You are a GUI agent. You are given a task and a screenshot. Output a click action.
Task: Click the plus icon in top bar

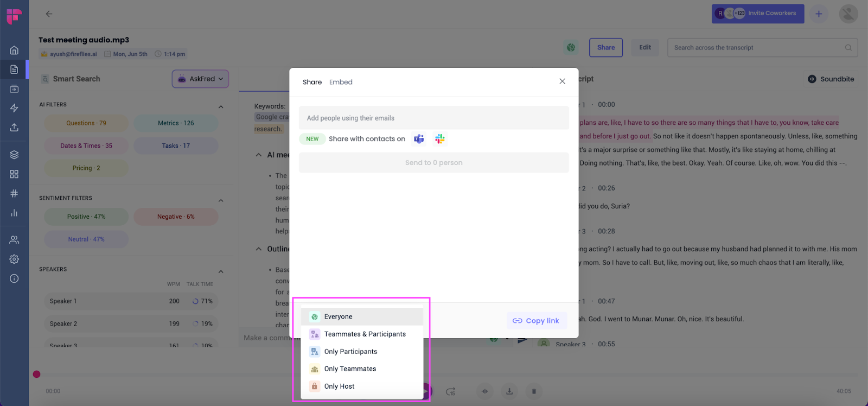pos(819,14)
